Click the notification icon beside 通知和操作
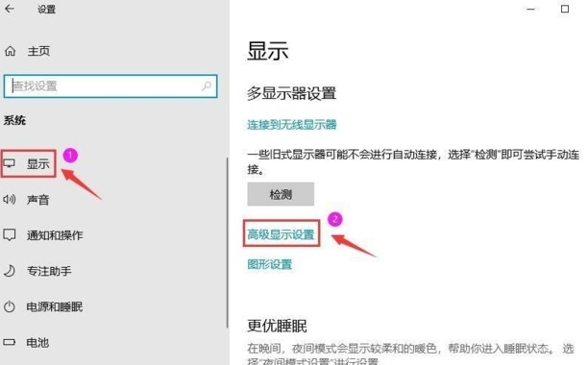The height and width of the screenshot is (365, 588). click(x=10, y=235)
